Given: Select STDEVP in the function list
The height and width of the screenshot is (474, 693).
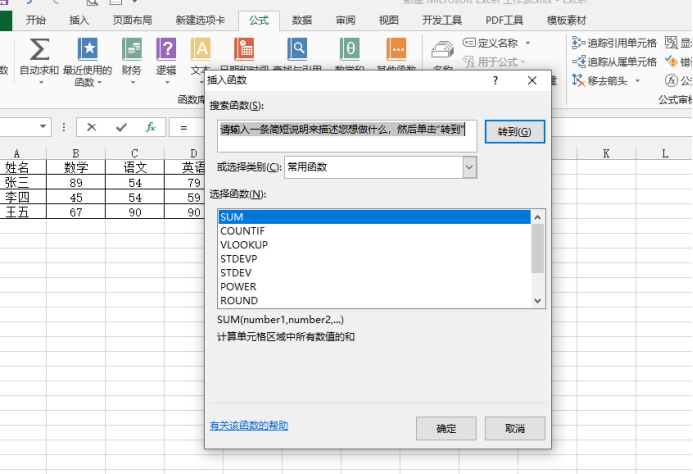Looking at the screenshot, I should point(374,259).
